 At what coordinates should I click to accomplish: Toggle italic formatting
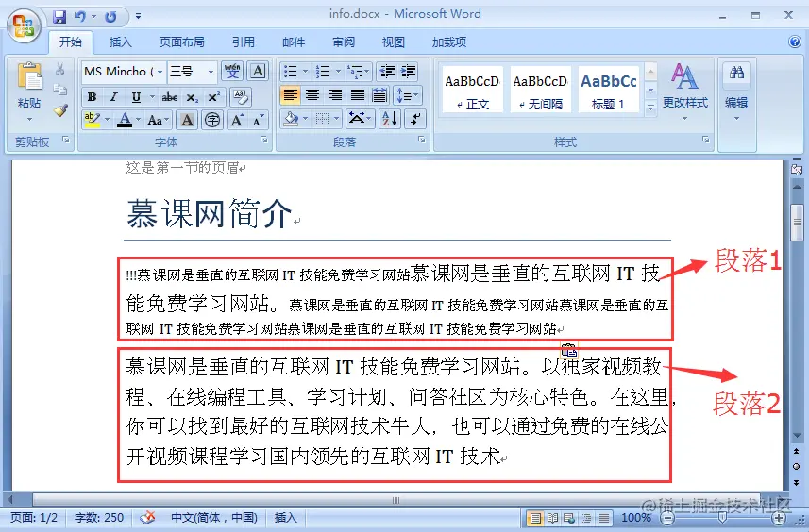[x=113, y=96]
